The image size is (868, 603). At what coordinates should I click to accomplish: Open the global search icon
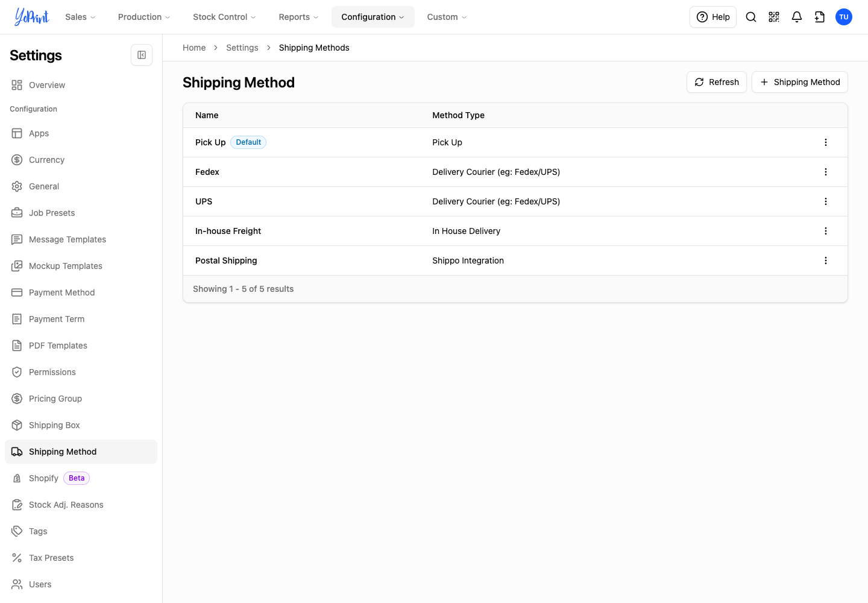[x=751, y=17]
